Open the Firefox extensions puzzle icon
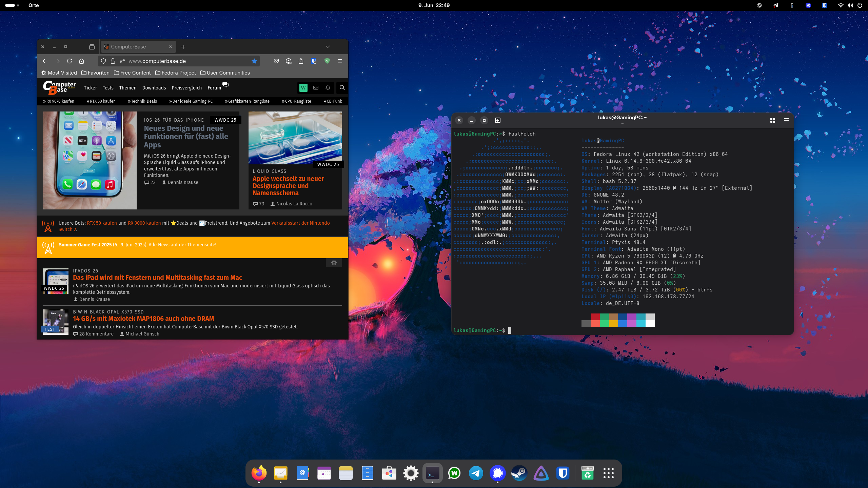Image resolution: width=868 pixels, height=488 pixels. tap(301, 61)
